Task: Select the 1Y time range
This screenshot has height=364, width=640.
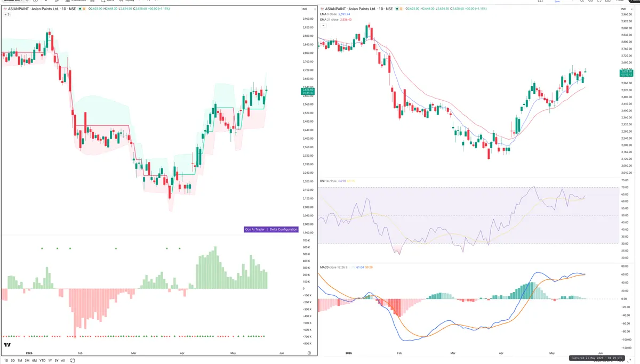Action: [50, 360]
